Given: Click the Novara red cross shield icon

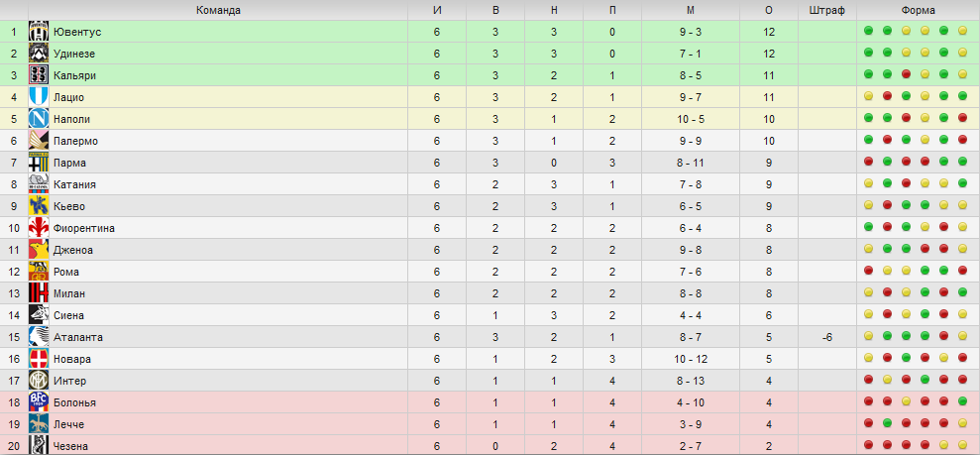Looking at the screenshot, I should pyautogui.click(x=39, y=360).
